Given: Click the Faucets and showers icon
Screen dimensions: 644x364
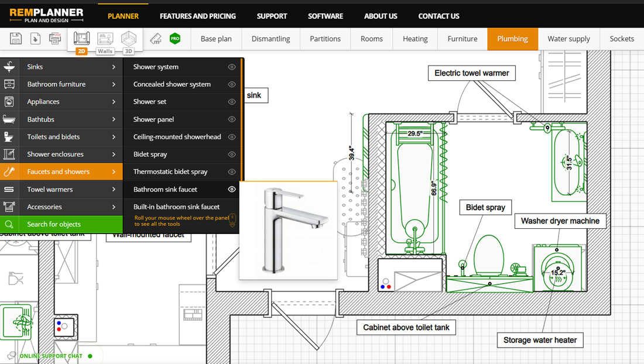Looking at the screenshot, I should point(9,171).
